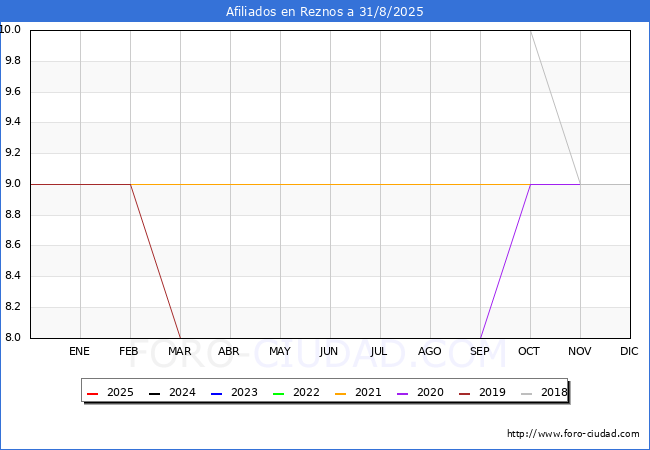The width and height of the screenshot is (650, 450).
Task: Click the 9.0 y-axis tick label
Action: 14,184
